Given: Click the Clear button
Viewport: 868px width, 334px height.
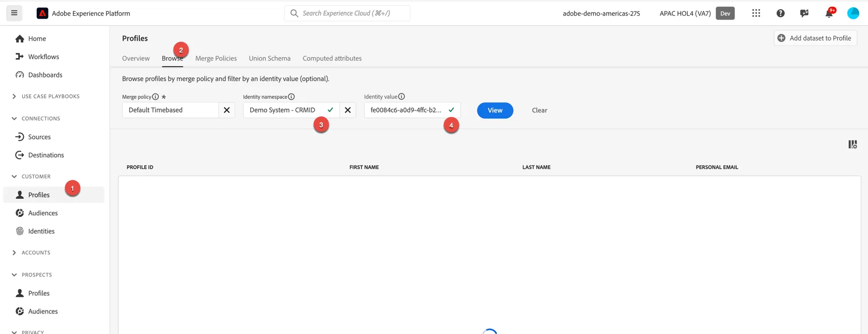Looking at the screenshot, I should pyautogui.click(x=540, y=110).
